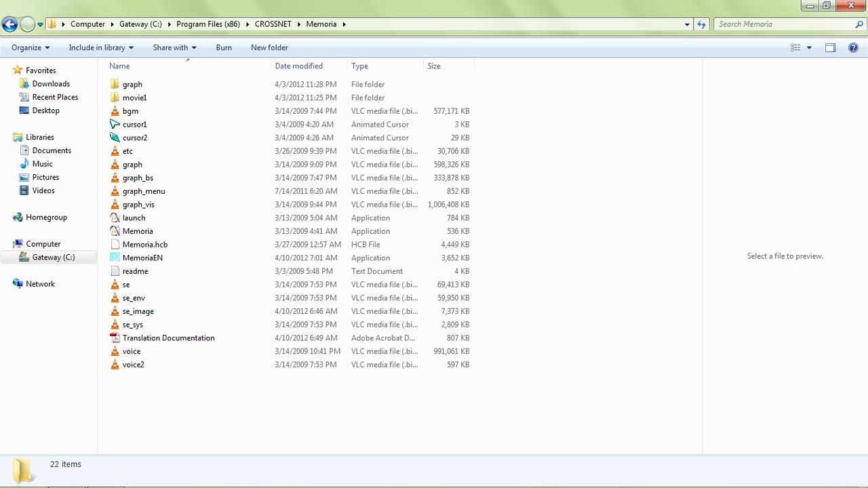Screen dimensions: 868x488
Task: Click the Back navigation arrow button
Action: 9,24
